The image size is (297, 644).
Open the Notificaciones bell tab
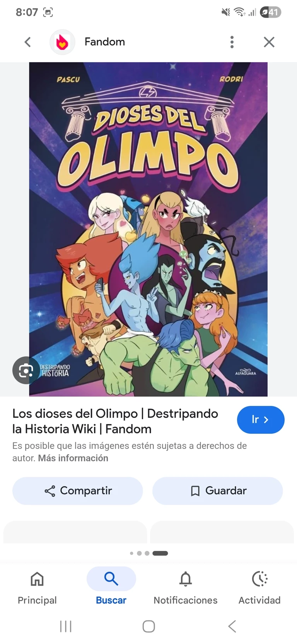point(186,587)
